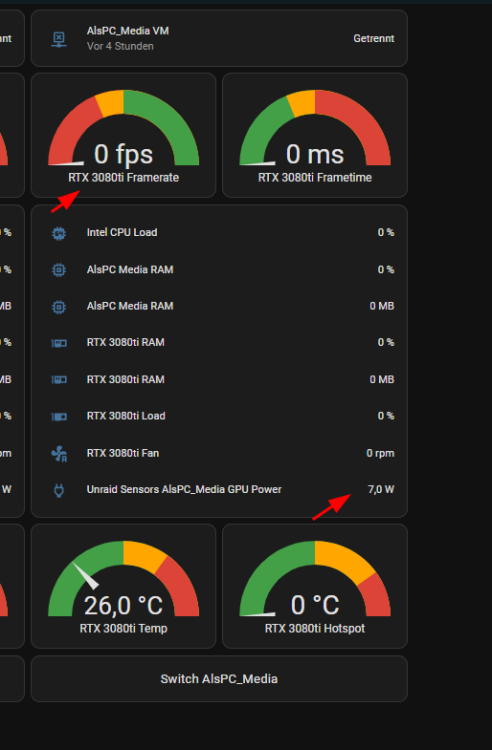
Task: Select the AlsPC Media RAM percent label
Action: [130, 270]
